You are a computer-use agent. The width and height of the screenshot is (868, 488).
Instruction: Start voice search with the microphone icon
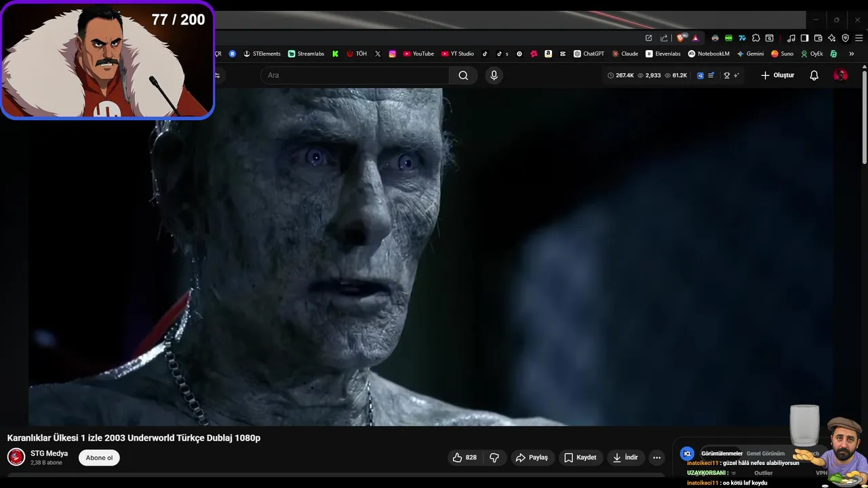point(494,75)
